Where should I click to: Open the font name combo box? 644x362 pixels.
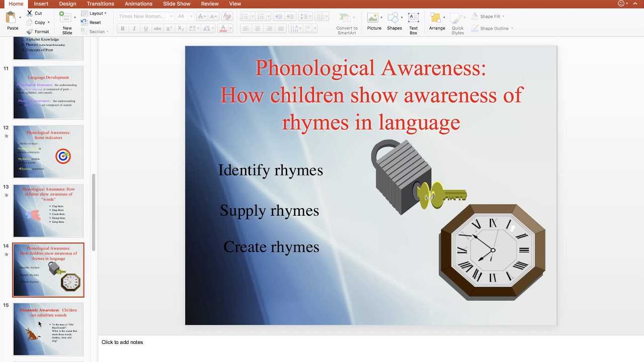146,16
